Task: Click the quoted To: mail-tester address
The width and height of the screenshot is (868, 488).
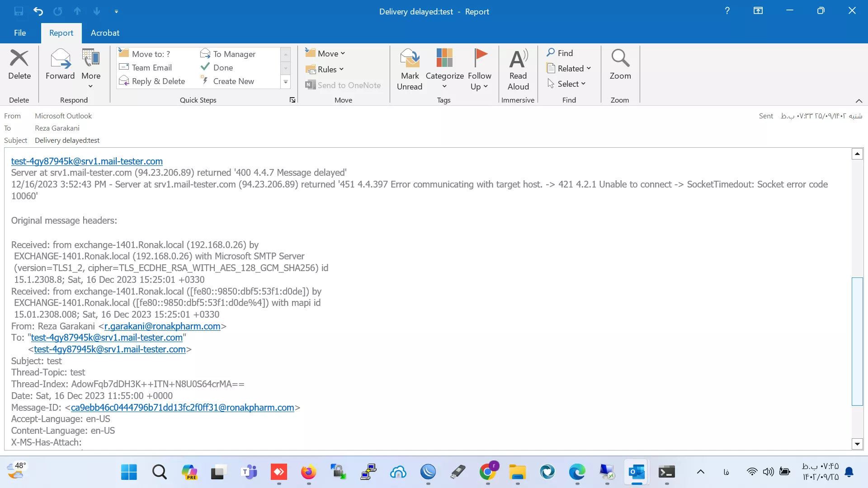Action: [x=107, y=337]
